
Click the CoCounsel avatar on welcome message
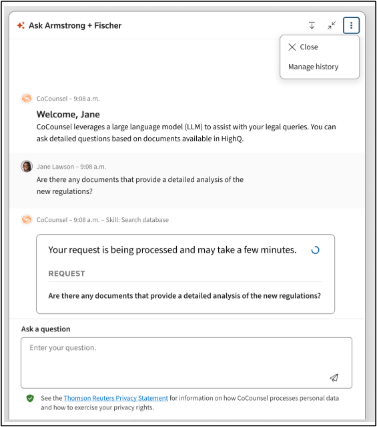coord(26,98)
